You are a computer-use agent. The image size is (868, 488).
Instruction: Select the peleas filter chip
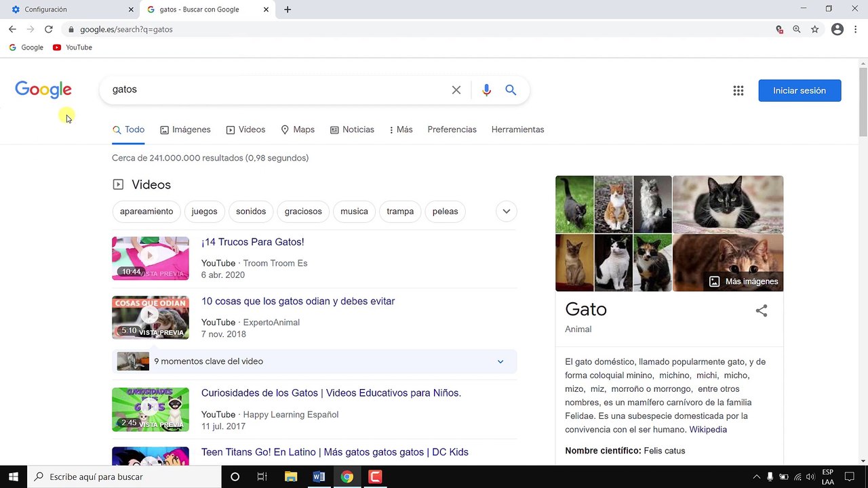click(x=445, y=211)
